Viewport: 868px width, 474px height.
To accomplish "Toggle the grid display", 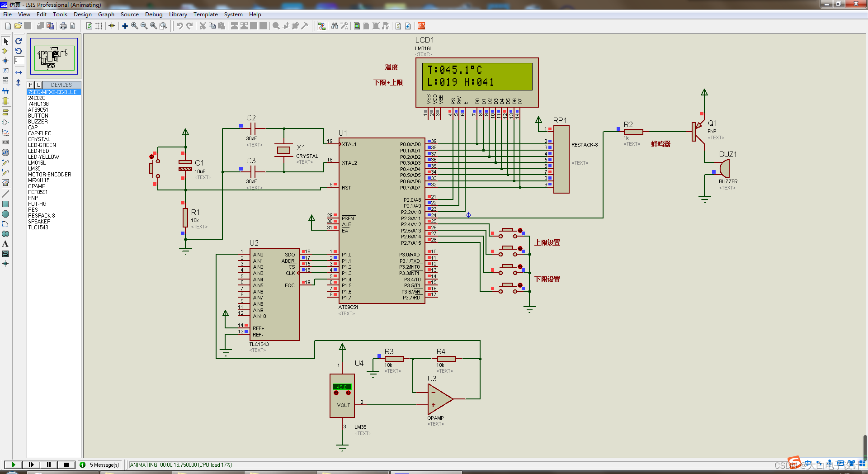I will tap(99, 26).
